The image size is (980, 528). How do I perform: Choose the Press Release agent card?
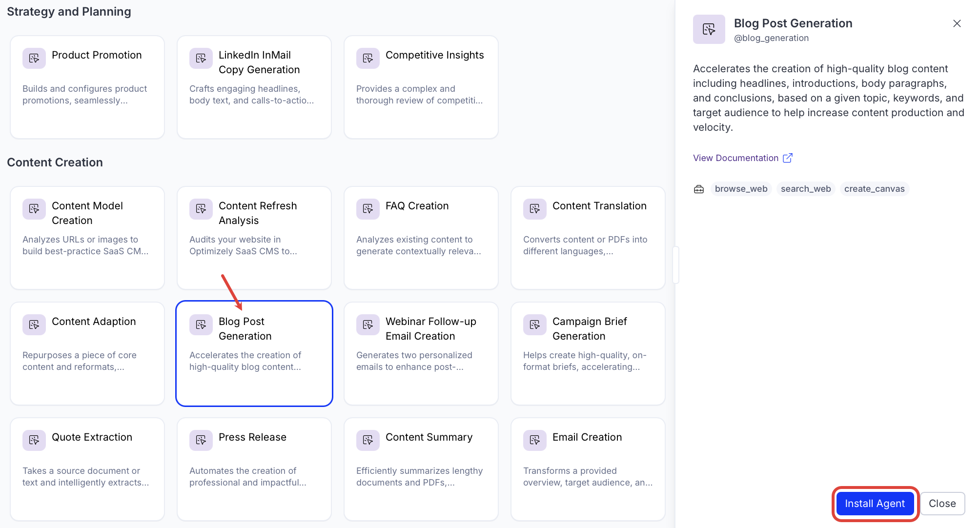[x=254, y=469]
